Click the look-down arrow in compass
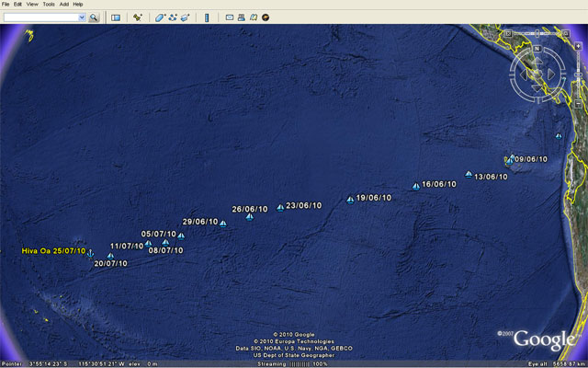This screenshot has width=588, height=368. pos(537,88)
